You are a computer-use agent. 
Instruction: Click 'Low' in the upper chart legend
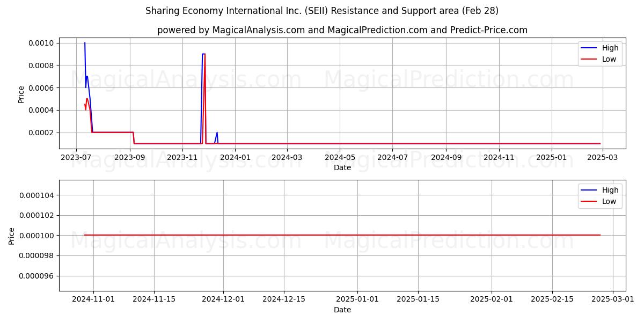pos(609,59)
